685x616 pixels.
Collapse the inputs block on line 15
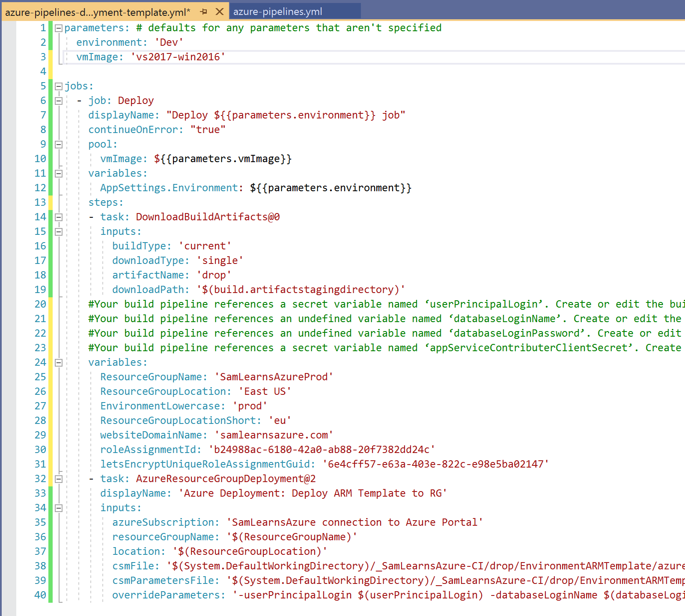pyautogui.click(x=59, y=232)
